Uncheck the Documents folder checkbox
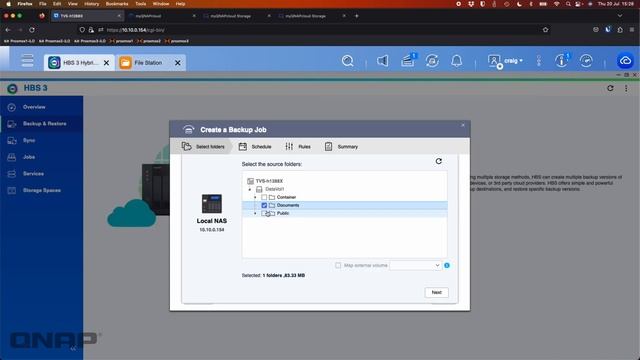 pyautogui.click(x=264, y=205)
